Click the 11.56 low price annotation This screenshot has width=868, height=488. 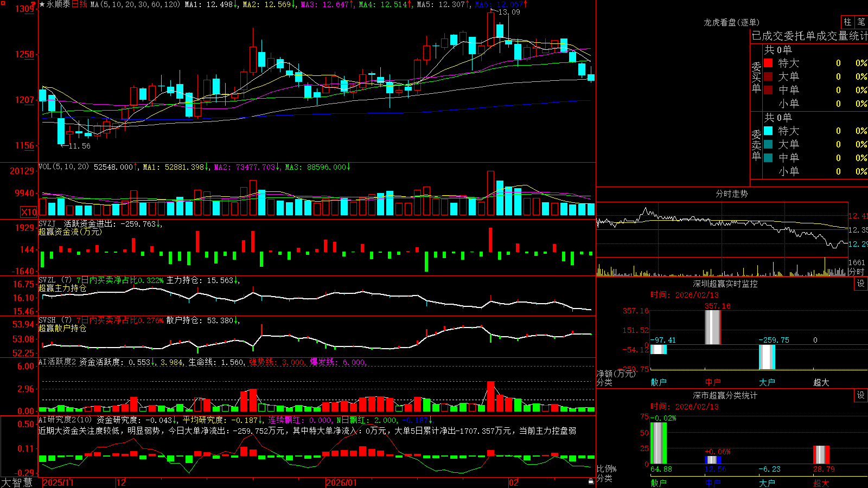coord(79,146)
